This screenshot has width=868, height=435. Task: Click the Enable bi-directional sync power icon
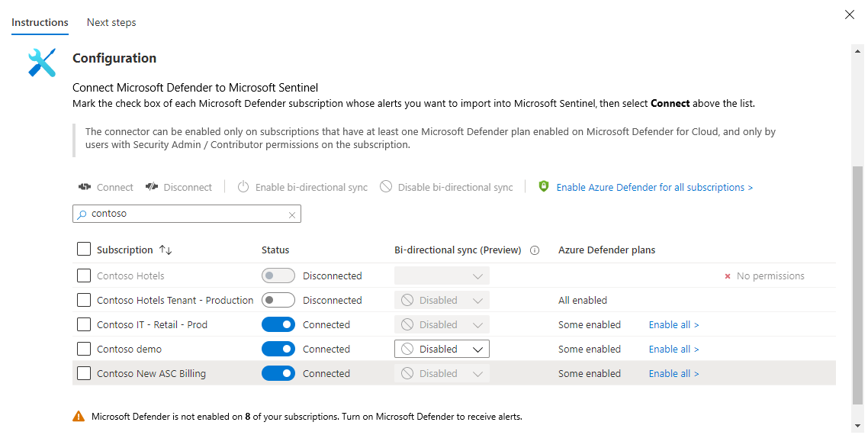click(x=243, y=187)
